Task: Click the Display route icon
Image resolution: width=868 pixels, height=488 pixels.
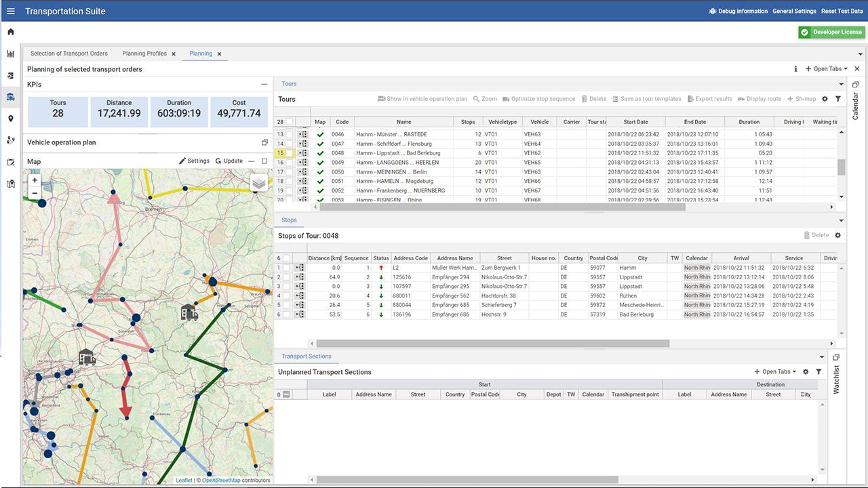Action: pyautogui.click(x=741, y=98)
